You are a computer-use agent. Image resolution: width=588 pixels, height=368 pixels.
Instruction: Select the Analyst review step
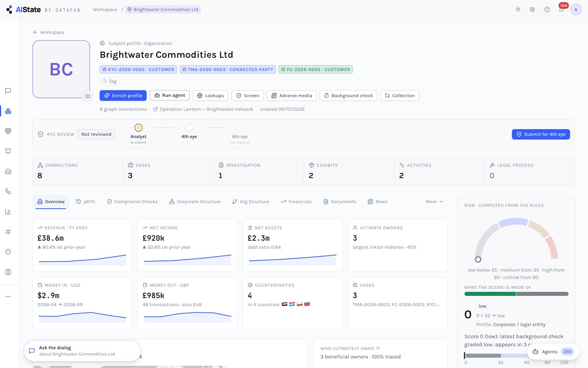point(138,134)
